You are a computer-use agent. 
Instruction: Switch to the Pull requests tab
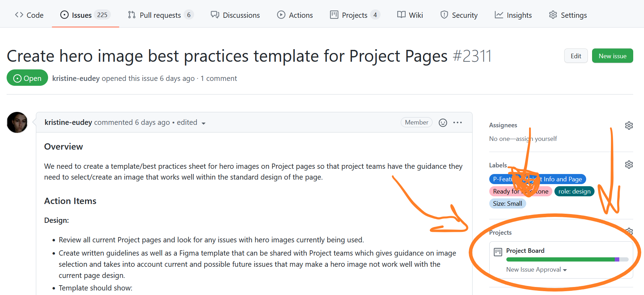[160, 15]
